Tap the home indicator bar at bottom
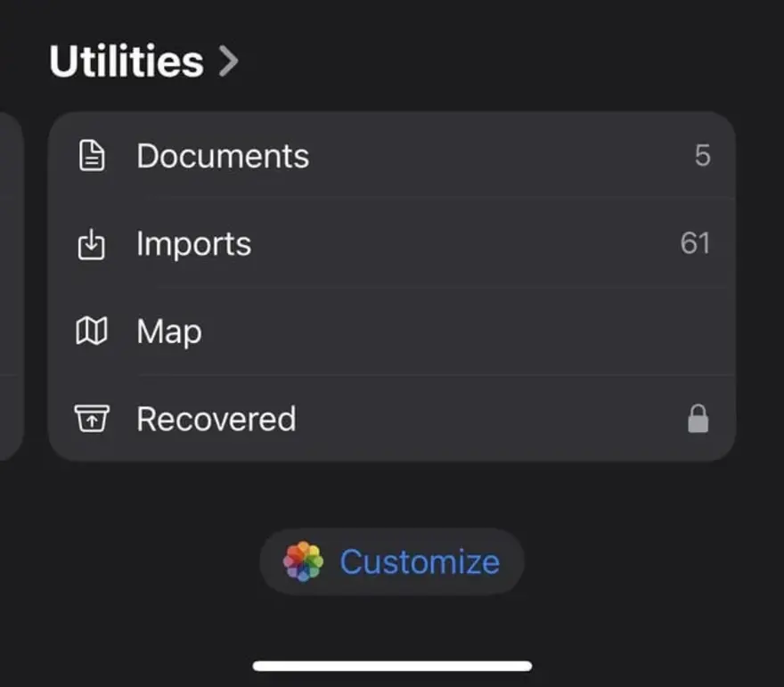 [392, 663]
